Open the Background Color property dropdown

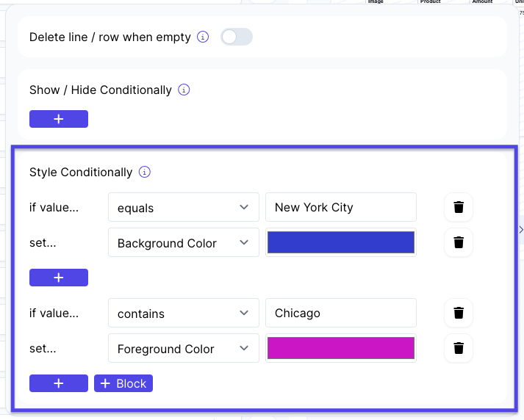pyautogui.click(x=184, y=242)
